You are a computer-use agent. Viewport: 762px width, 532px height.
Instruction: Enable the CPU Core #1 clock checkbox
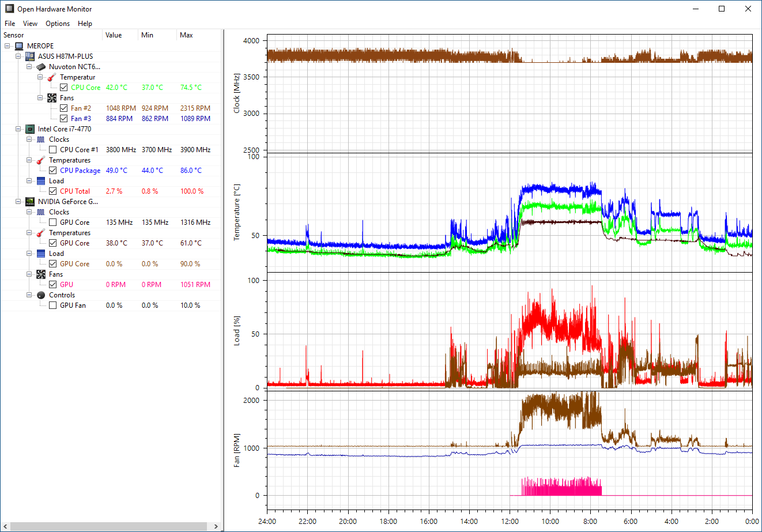click(x=52, y=150)
